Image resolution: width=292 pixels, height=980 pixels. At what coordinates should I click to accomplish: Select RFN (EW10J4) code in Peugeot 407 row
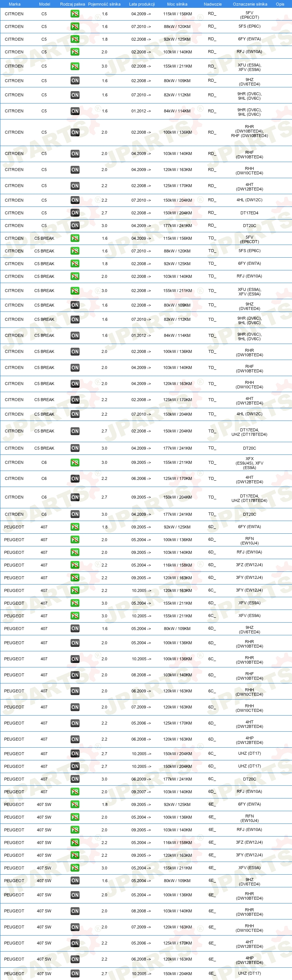tap(249, 541)
